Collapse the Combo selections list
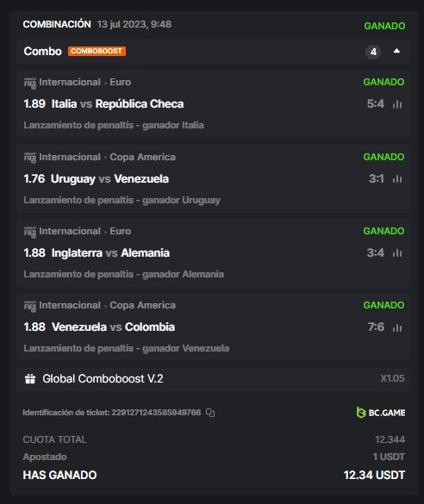 tap(396, 51)
